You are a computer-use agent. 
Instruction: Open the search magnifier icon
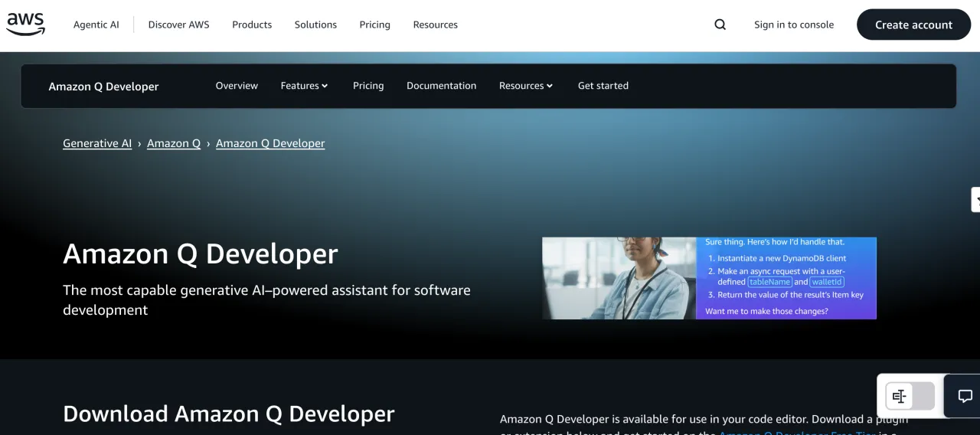click(720, 25)
